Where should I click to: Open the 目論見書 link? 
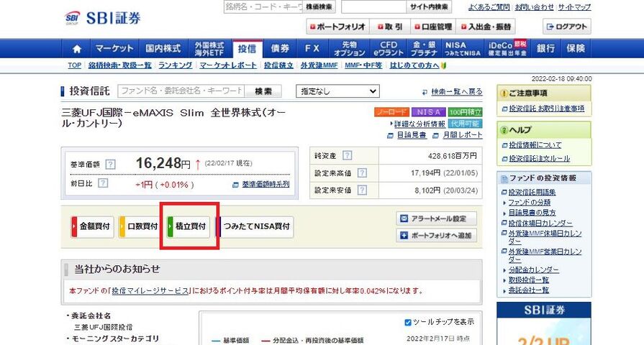pyautogui.click(x=412, y=135)
